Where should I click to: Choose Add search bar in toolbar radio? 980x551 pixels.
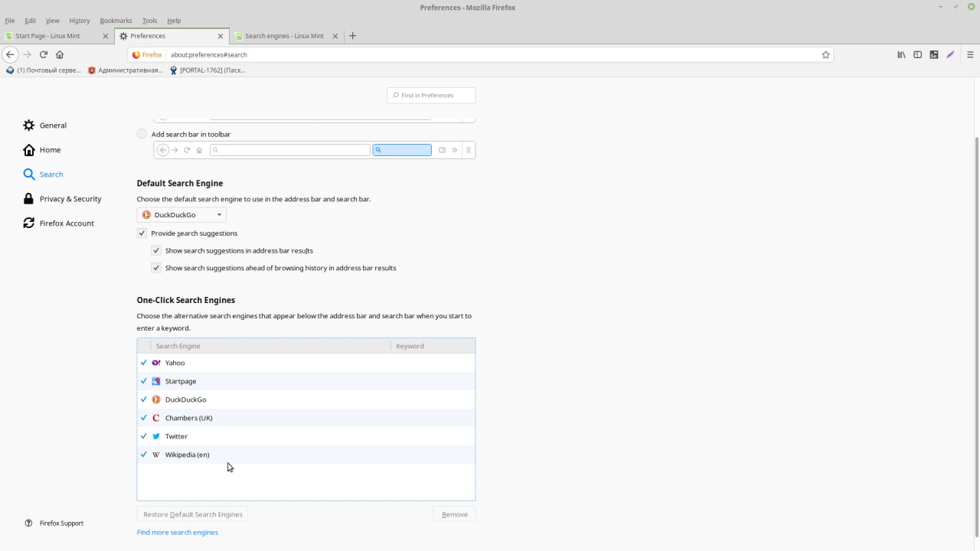pos(142,134)
